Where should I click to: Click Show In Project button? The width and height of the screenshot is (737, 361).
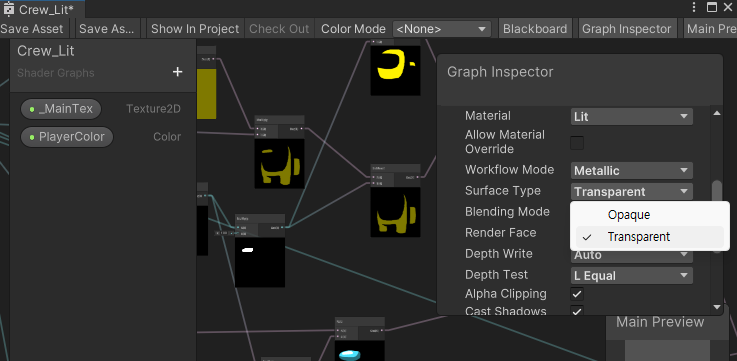coord(195,29)
